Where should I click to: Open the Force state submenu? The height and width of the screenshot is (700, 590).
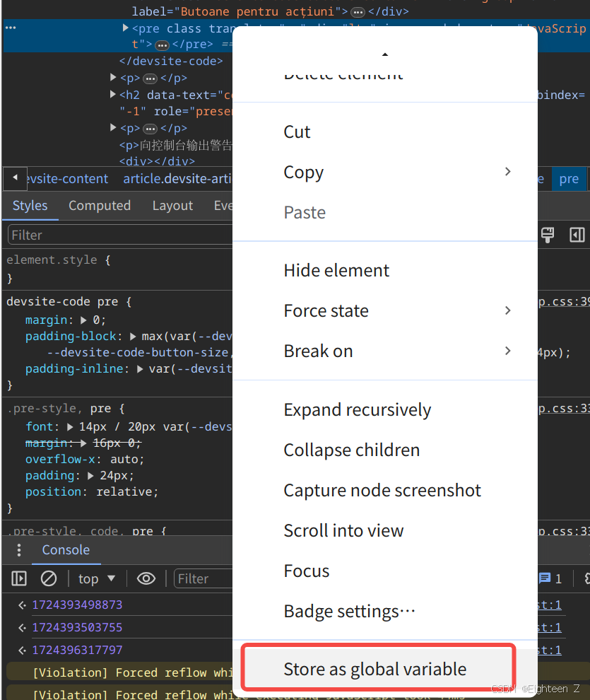pyautogui.click(x=385, y=310)
